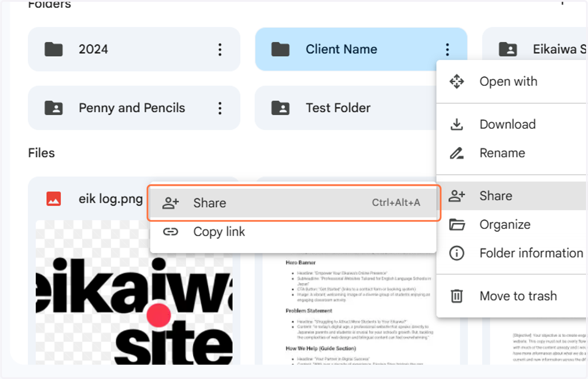Screen dimensions: 588x379
Task: Open more options for 2024 folder
Action: (220, 49)
